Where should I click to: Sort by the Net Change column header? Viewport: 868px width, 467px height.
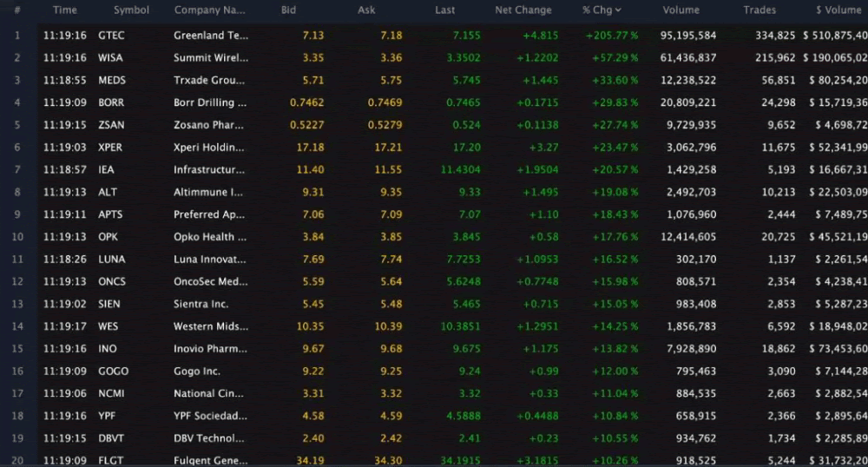click(523, 10)
